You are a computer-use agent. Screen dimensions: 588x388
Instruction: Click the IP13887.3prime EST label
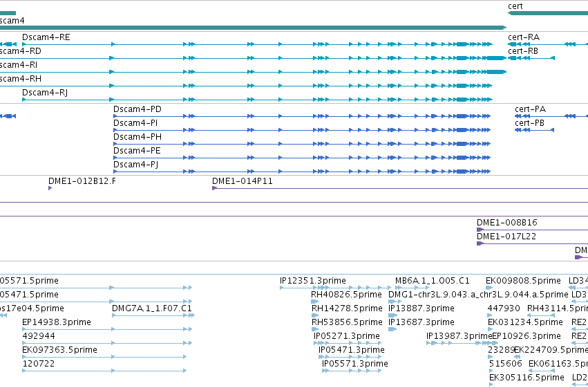(x=421, y=308)
